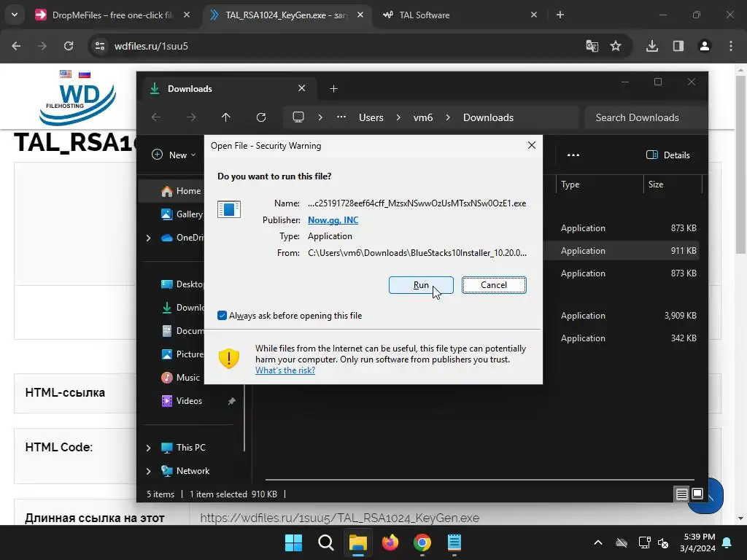747x560 pixels.
Task: Click the Russian flag language icon
Action: (85, 74)
